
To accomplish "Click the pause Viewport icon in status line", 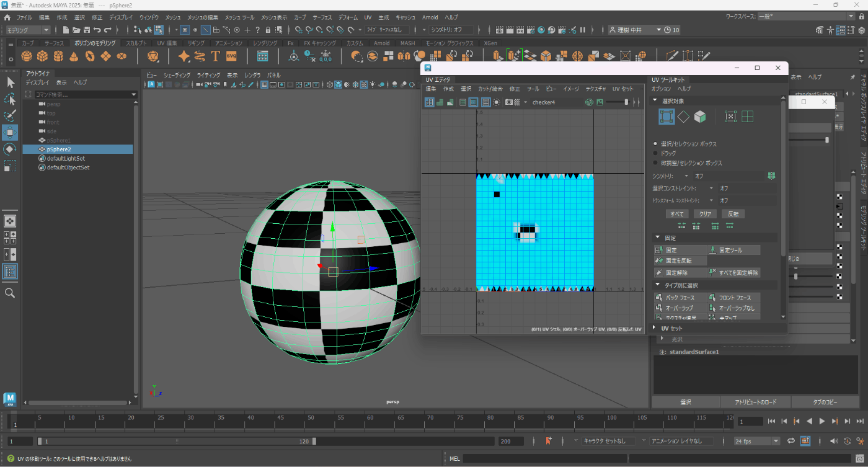I will [x=582, y=30].
